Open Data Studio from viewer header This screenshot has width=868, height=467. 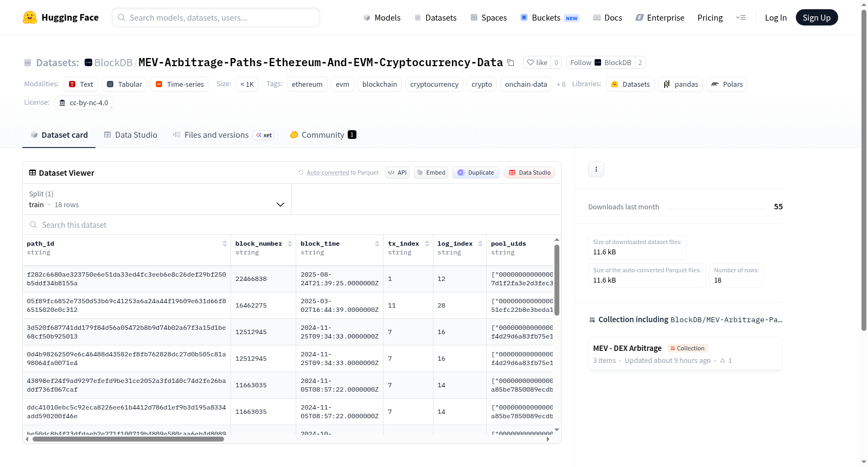tap(529, 172)
